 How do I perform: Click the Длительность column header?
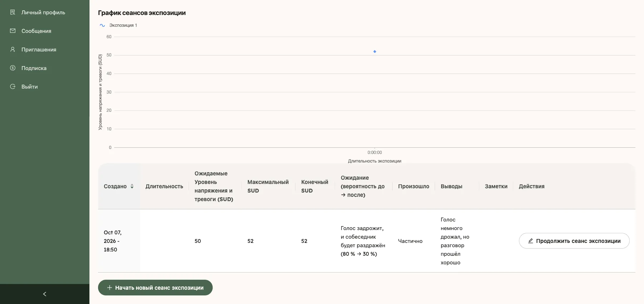click(164, 186)
